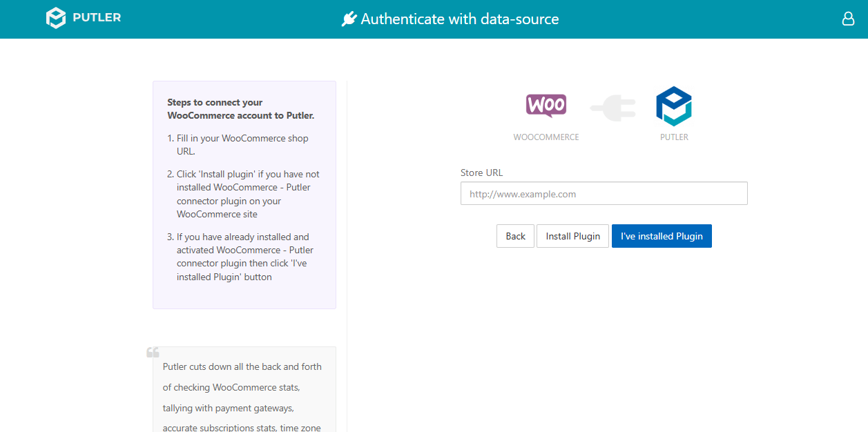
Task: Open the user account profile icon
Action: coord(849,19)
